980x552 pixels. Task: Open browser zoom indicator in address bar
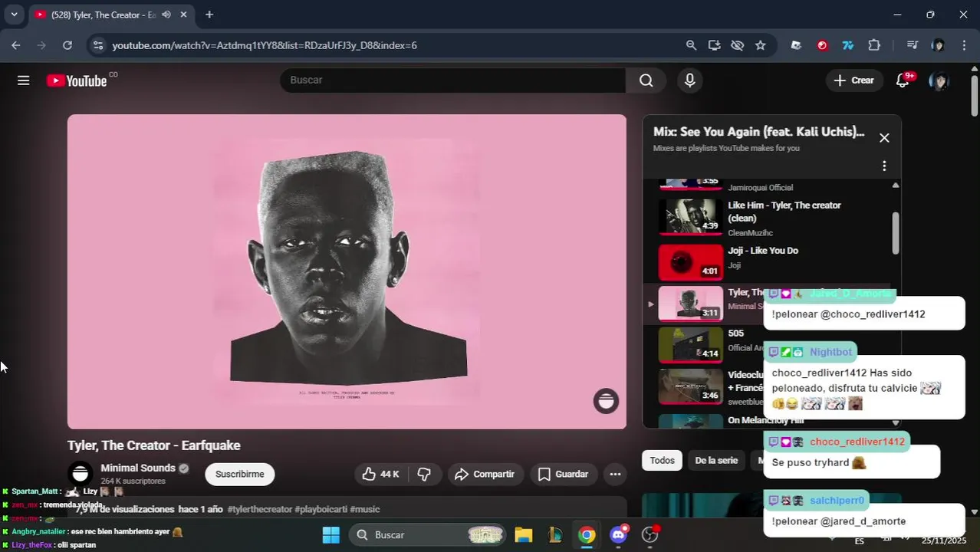tap(691, 45)
